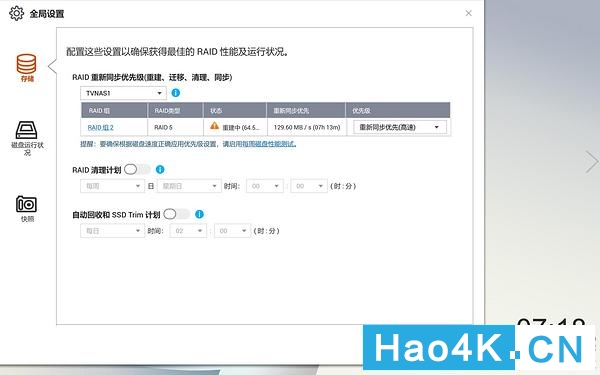Open the 星期日 weekday dropdown
The height and width of the screenshot is (375, 600).
coord(189,186)
